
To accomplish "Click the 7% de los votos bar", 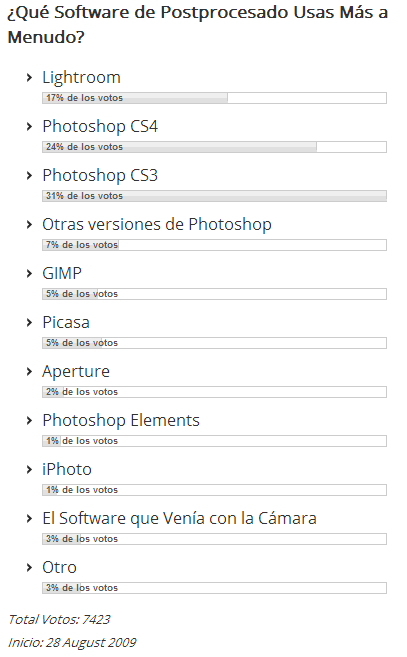I will tap(214, 245).
